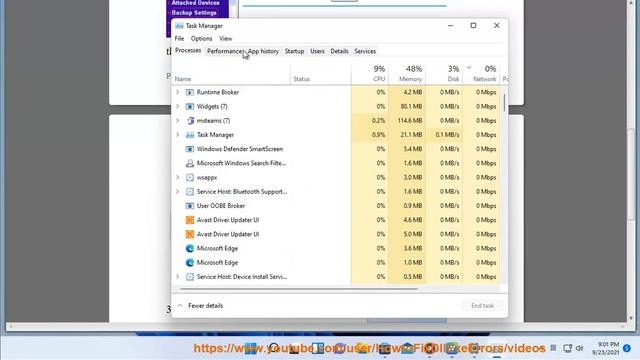Click msteams memory value 114.6 MB
This screenshot has height=360, width=640.
[x=409, y=121]
